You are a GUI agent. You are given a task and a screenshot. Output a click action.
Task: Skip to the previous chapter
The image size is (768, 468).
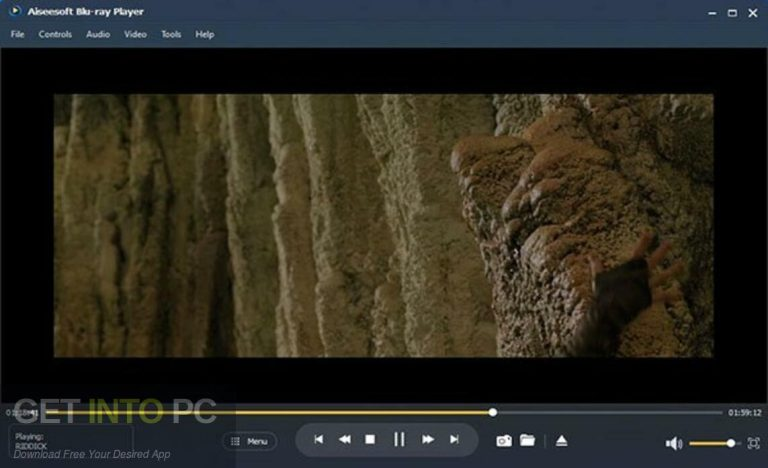(x=318, y=440)
